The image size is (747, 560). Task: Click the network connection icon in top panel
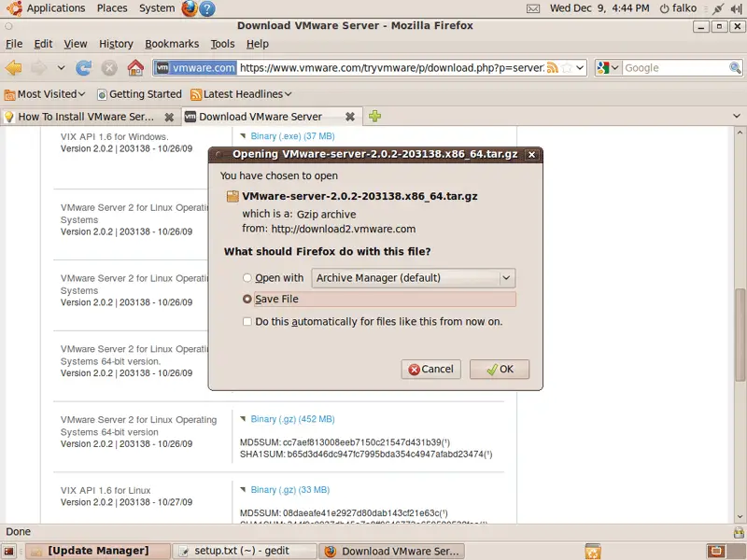click(718, 8)
